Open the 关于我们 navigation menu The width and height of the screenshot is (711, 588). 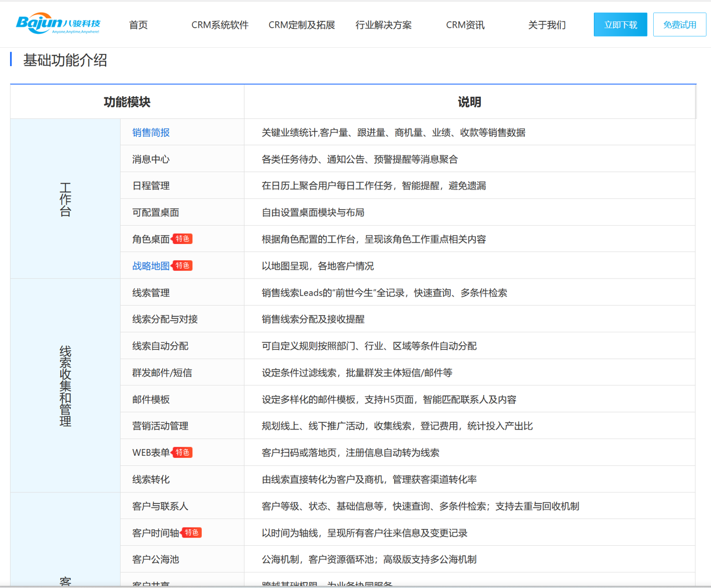click(546, 25)
